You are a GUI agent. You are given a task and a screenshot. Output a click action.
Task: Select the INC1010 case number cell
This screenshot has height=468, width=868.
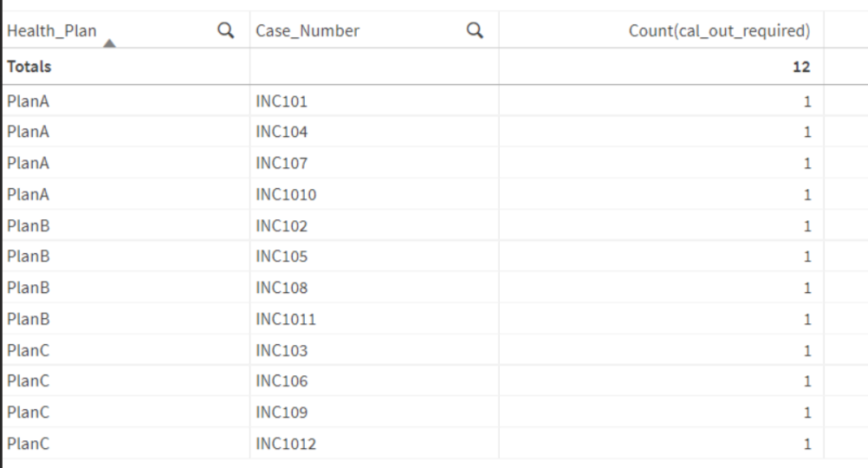click(x=286, y=195)
